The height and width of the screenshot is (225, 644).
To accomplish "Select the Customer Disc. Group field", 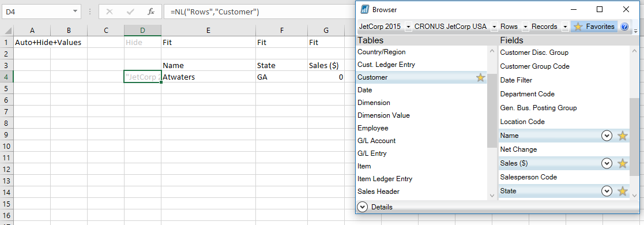I will pyautogui.click(x=564, y=52).
